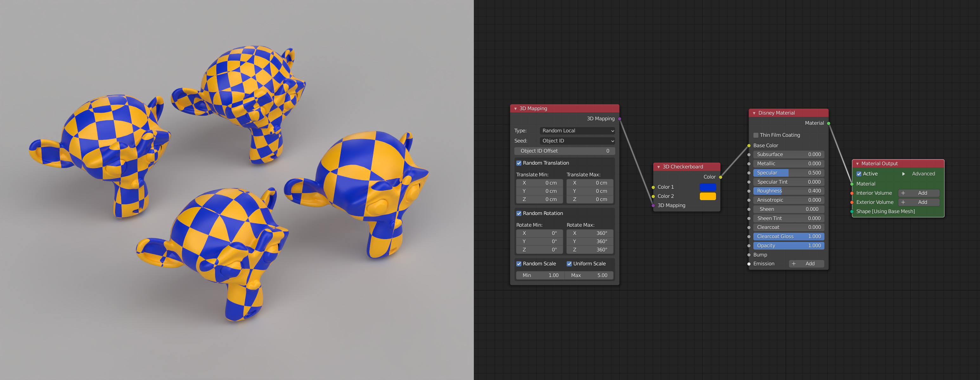Image resolution: width=980 pixels, height=380 pixels.
Task: Collapse the 3D Checkerboard node
Action: click(659, 167)
